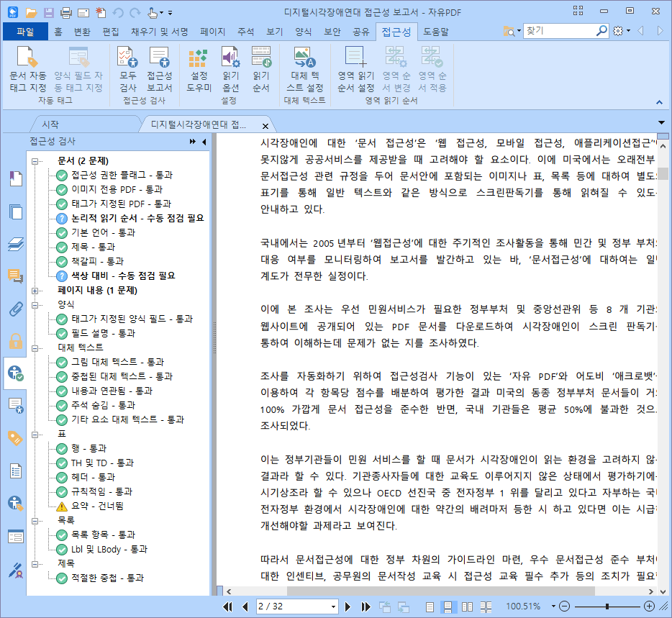Click the undo arrow in quick toolbar
This screenshot has height=618, width=672.
click(118, 12)
